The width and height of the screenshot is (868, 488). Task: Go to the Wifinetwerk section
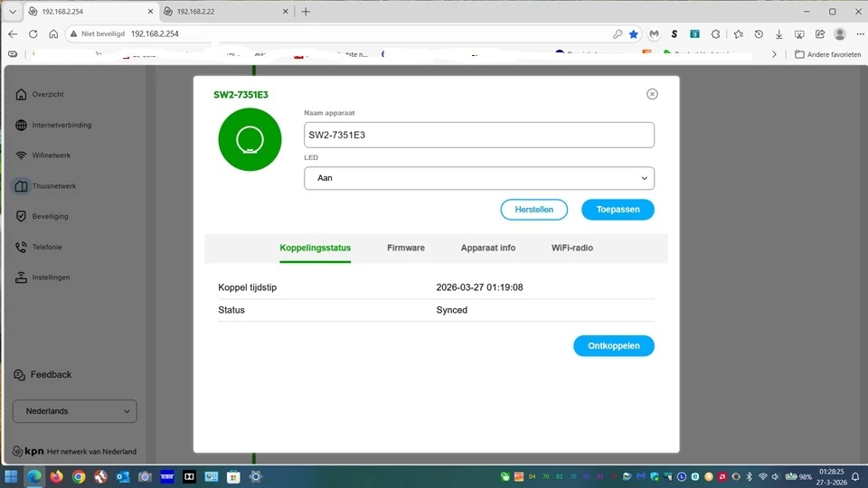pyautogui.click(x=43, y=155)
